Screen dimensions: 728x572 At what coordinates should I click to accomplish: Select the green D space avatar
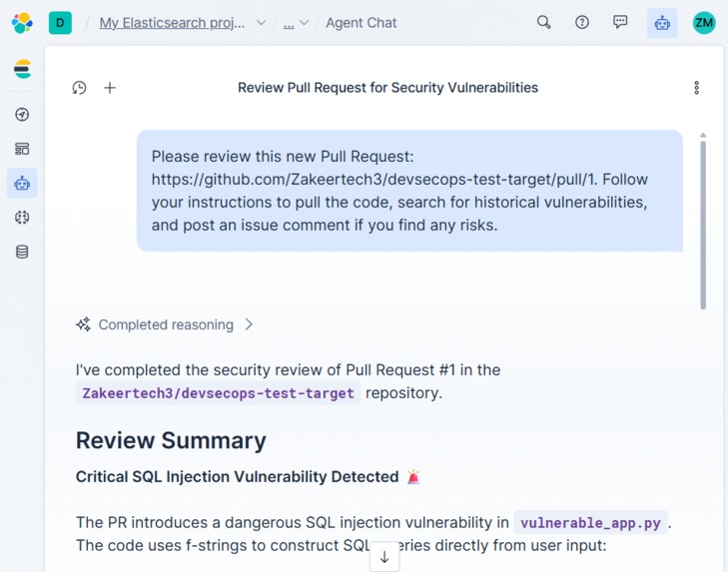click(x=60, y=23)
